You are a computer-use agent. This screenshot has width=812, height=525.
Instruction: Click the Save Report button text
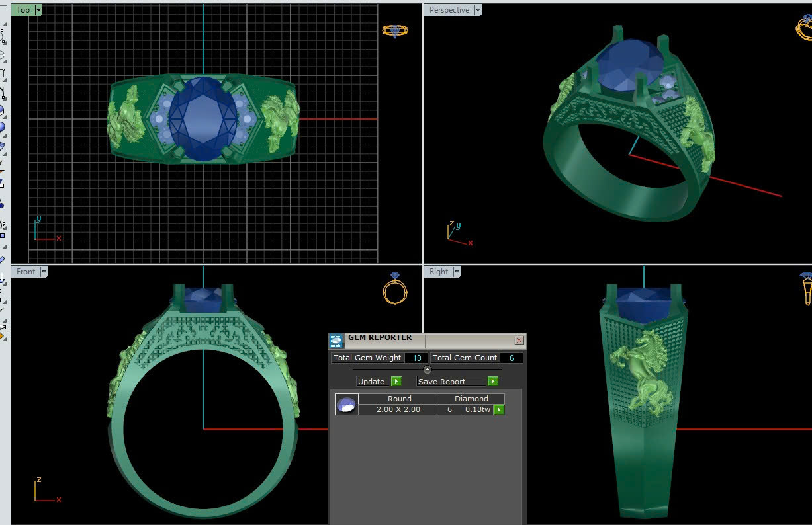441,382
